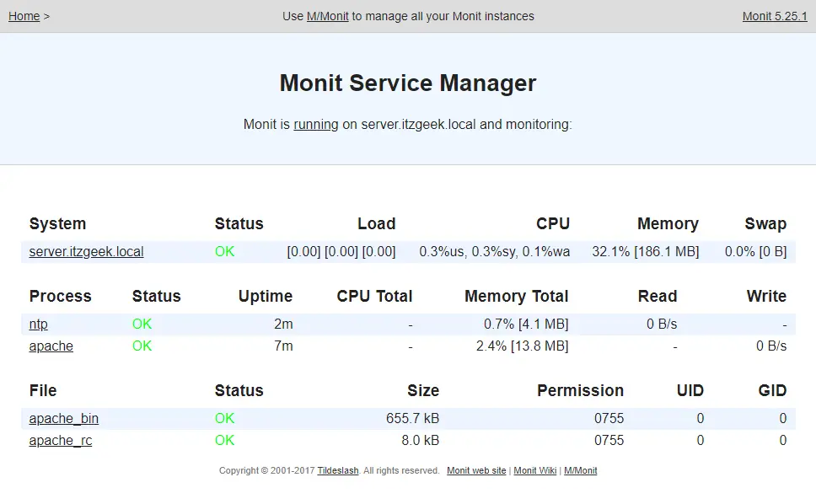Viewport: 816px width, 504px height.
Task: Select apache_bin OK status
Action: tap(225, 418)
